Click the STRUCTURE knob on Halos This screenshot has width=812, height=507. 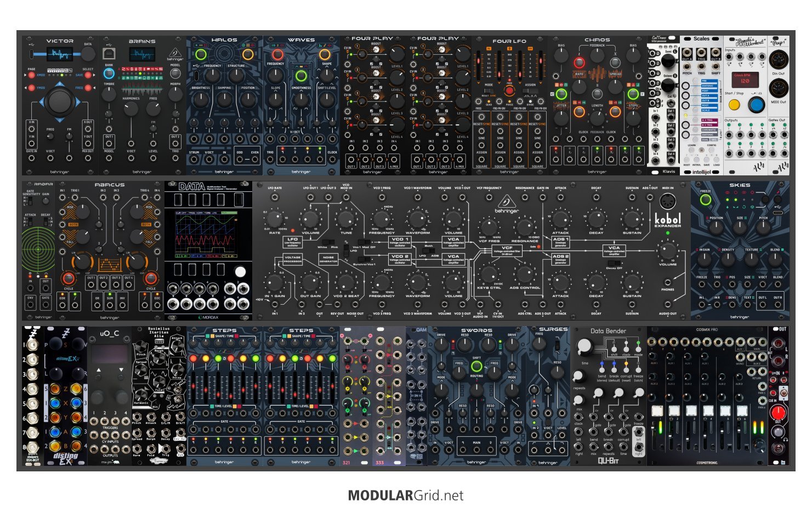(236, 76)
